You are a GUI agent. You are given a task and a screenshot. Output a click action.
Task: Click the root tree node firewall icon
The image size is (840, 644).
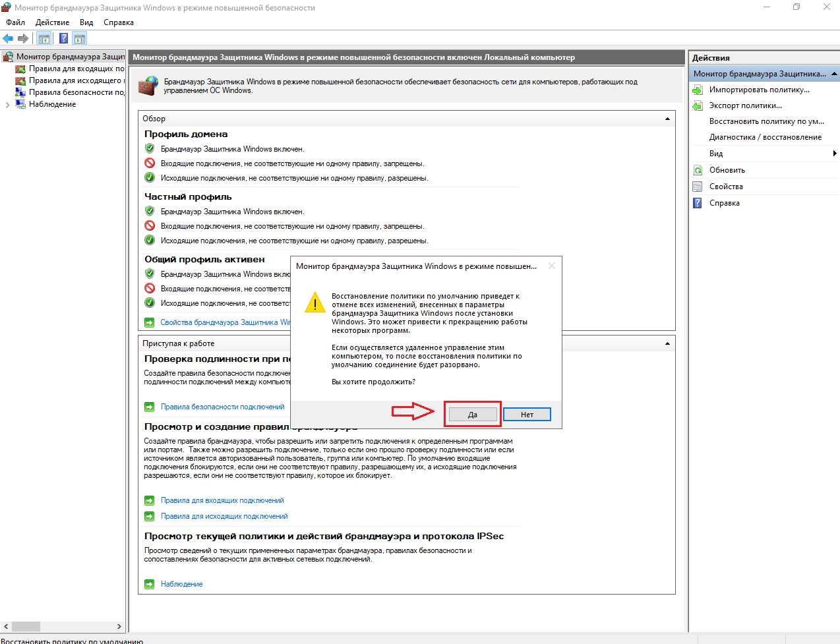pos(8,57)
